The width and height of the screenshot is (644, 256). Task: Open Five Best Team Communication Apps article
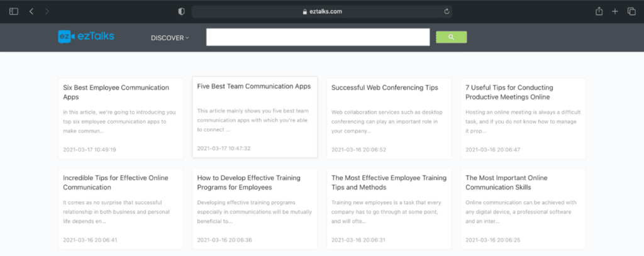(253, 86)
